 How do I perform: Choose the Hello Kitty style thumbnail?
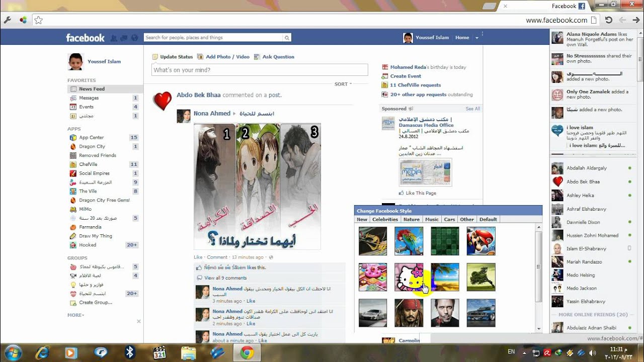point(409,277)
